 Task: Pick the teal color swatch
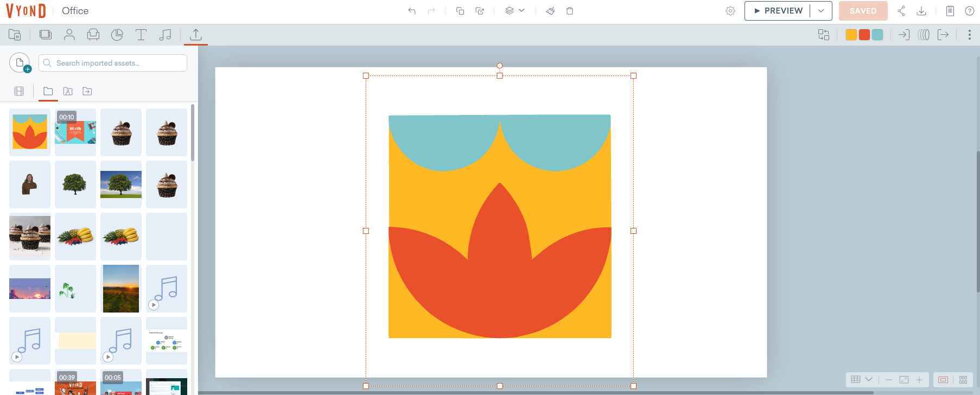tap(877, 35)
